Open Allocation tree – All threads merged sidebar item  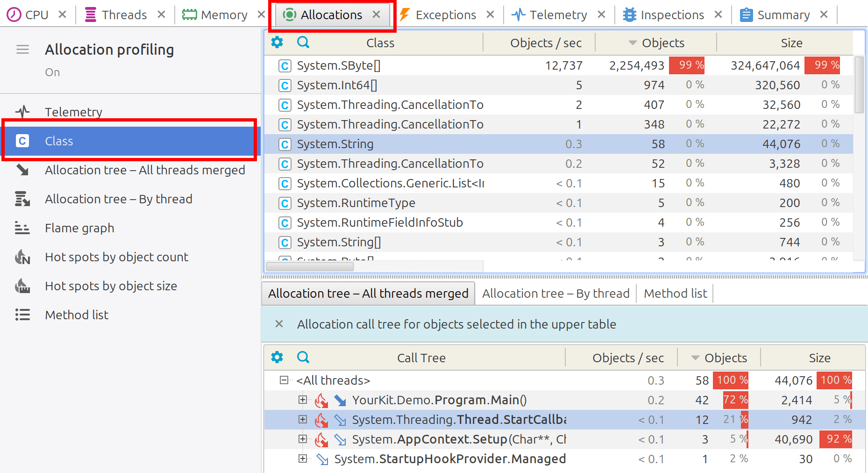click(130, 170)
